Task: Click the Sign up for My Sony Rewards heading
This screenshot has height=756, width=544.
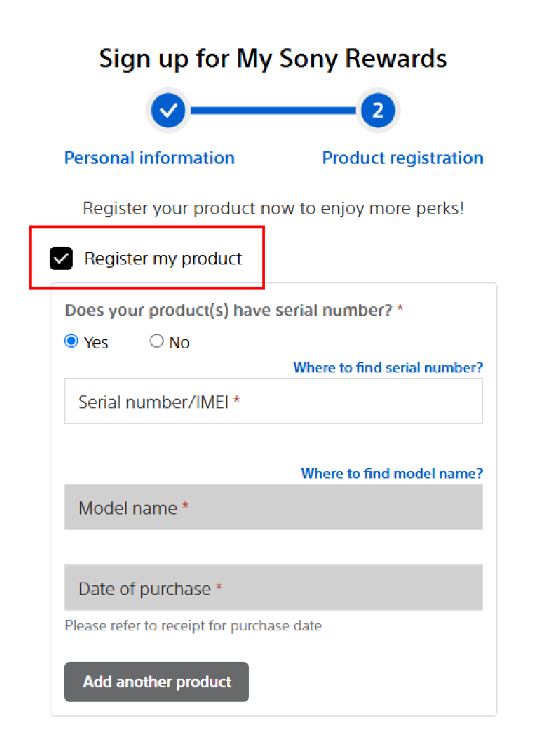Action: [273, 59]
